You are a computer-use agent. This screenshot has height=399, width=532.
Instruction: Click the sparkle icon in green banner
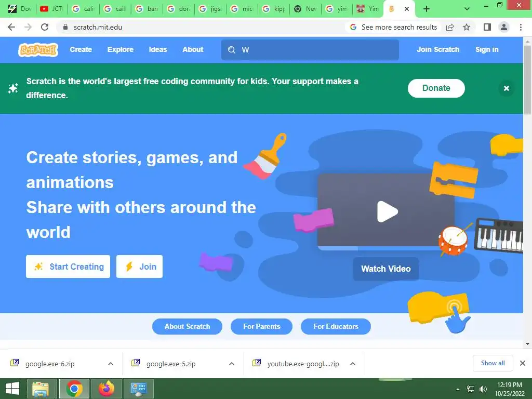pyautogui.click(x=13, y=88)
